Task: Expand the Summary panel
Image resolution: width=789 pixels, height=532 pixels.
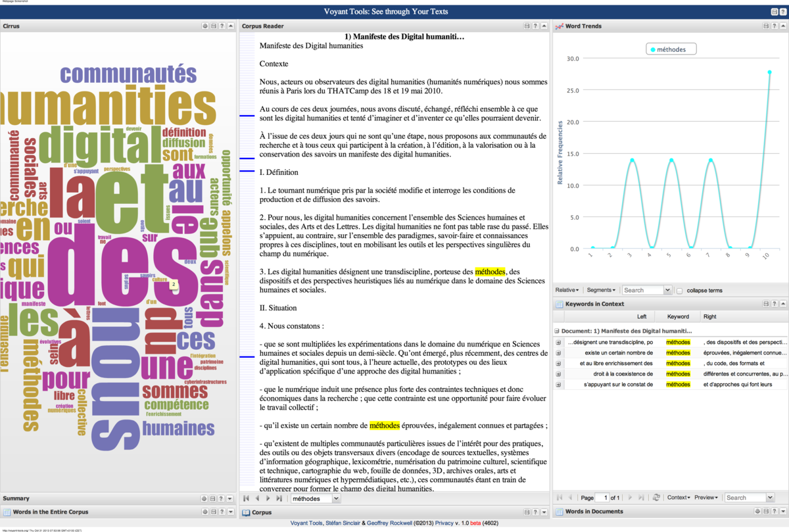Action: (x=230, y=498)
